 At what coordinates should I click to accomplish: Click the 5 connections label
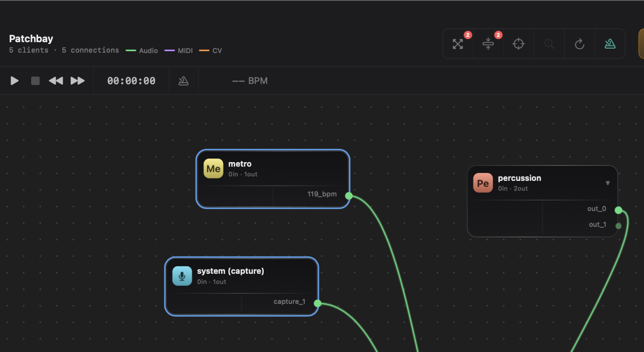pyautogui.click(x=90, y=50)
